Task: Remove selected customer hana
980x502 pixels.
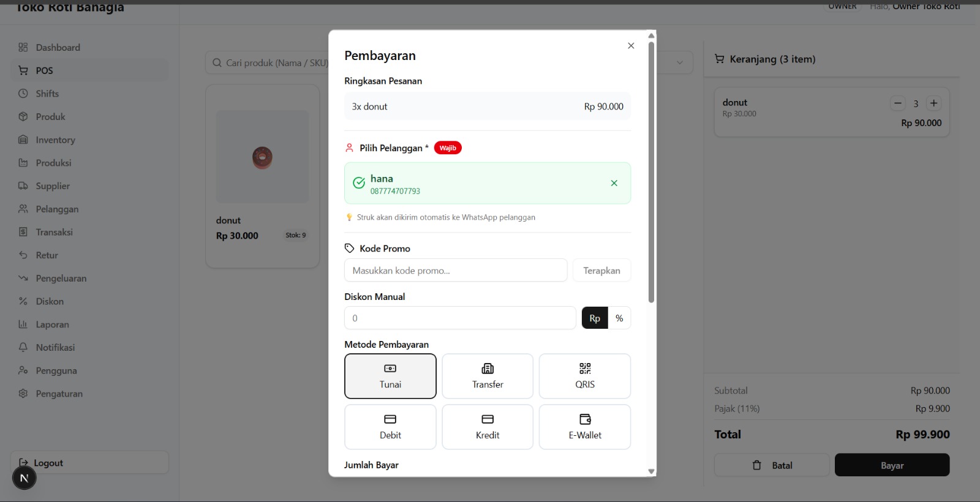Action: [614, 183]
